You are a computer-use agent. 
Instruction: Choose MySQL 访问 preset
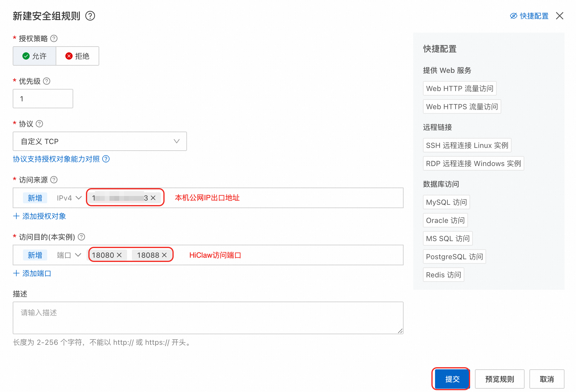pos(447,202)
